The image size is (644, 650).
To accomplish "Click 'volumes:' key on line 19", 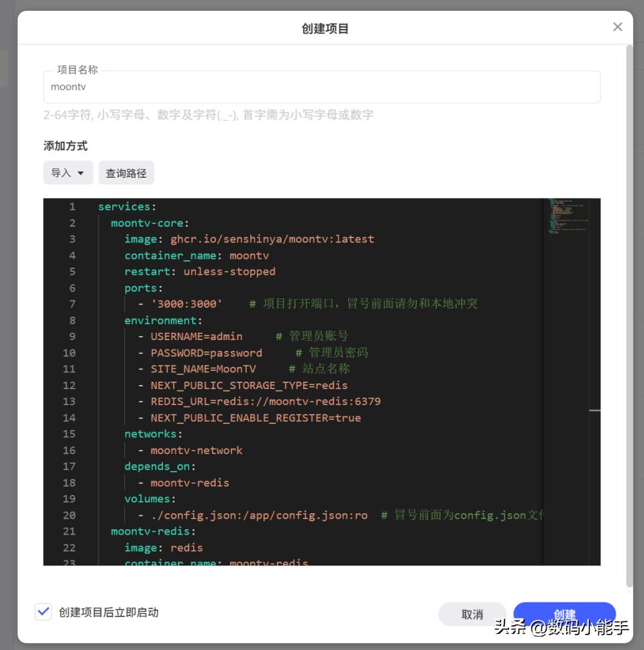I will tap(150, 498).
